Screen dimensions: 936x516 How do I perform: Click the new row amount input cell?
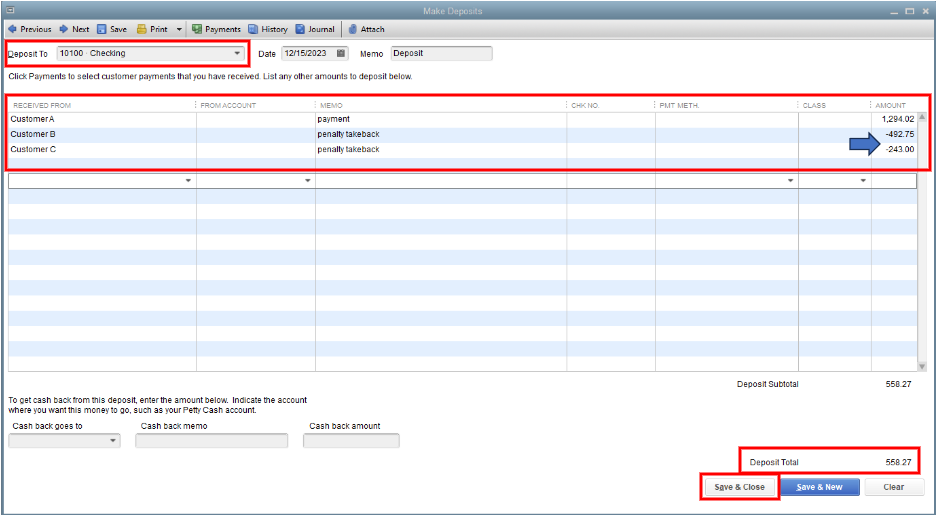894,180
